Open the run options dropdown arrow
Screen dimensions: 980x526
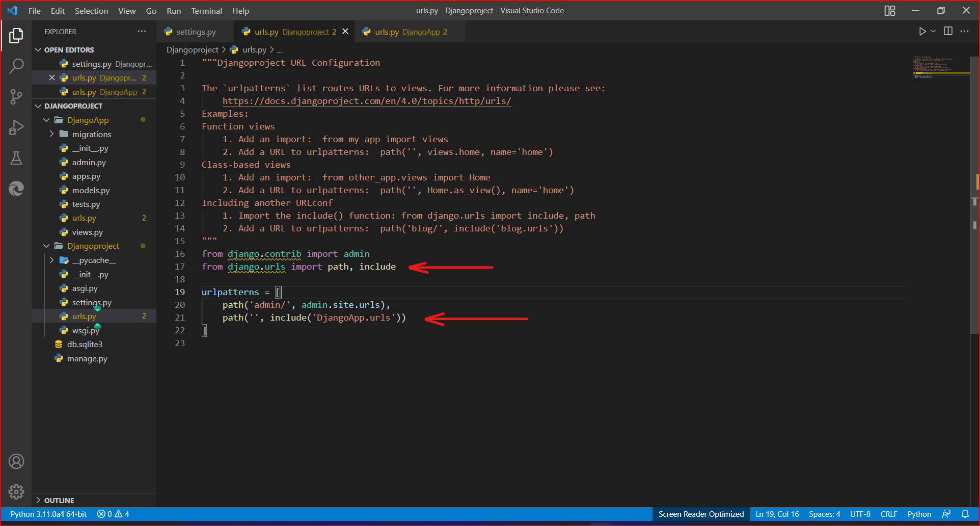click(x=933, y=32)
